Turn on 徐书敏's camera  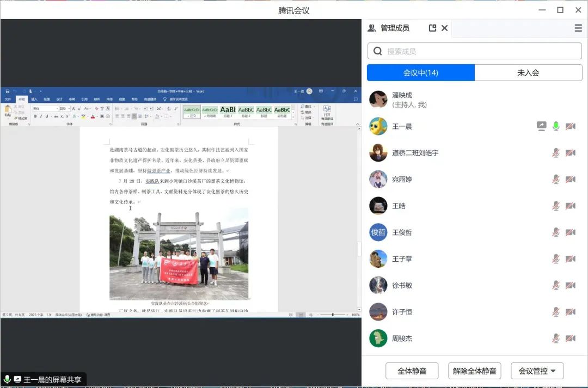tap(571, 286)
